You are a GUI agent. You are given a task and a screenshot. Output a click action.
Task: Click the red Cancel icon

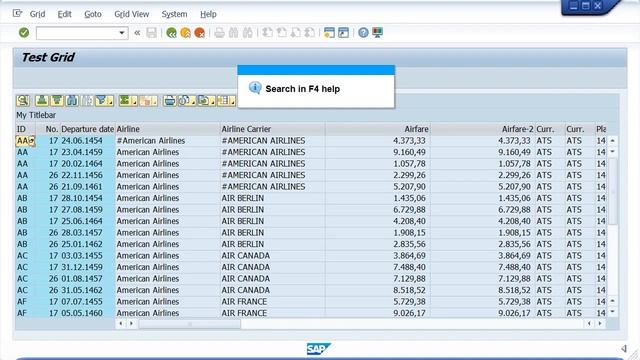[x=200, y=33]
